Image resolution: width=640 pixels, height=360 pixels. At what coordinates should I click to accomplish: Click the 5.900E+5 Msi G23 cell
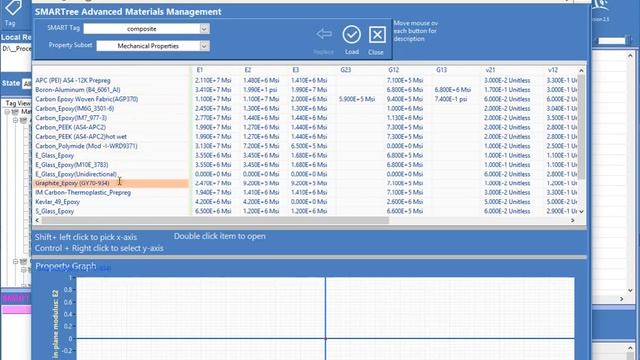[x=357, y=99]
